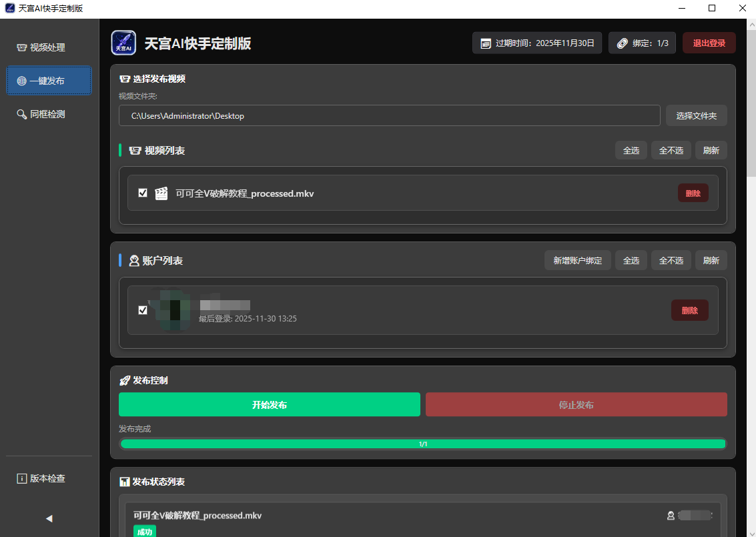Viewport: 756px width, 537px height.
Task: Delete the video using its 删除 button
Action: tap(693, 193)
